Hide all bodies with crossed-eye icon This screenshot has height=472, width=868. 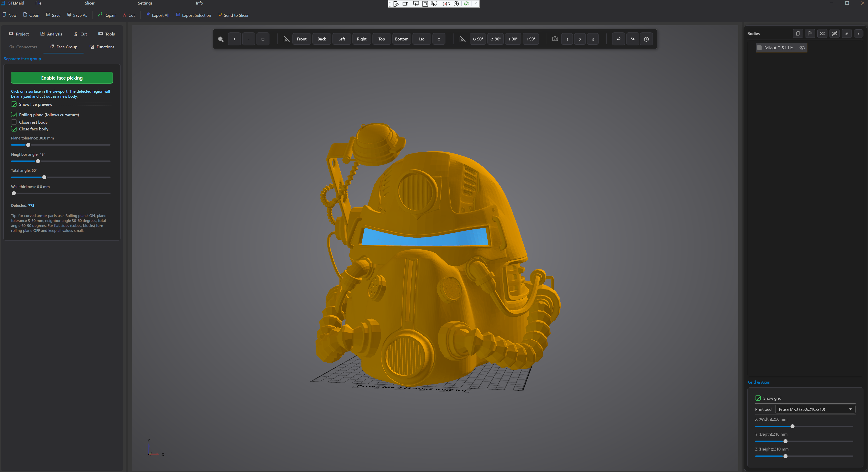pyautogui.click(x=834, y=33)
